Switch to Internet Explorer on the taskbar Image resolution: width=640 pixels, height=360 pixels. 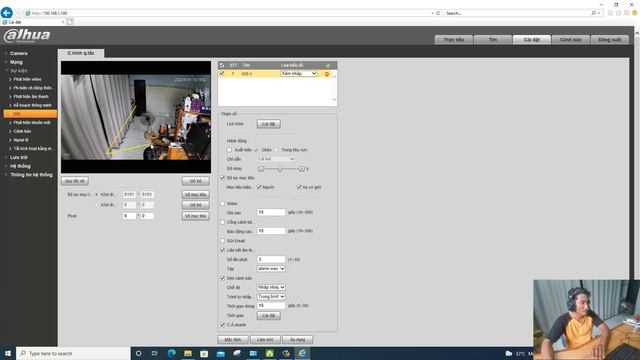[302, 353]
